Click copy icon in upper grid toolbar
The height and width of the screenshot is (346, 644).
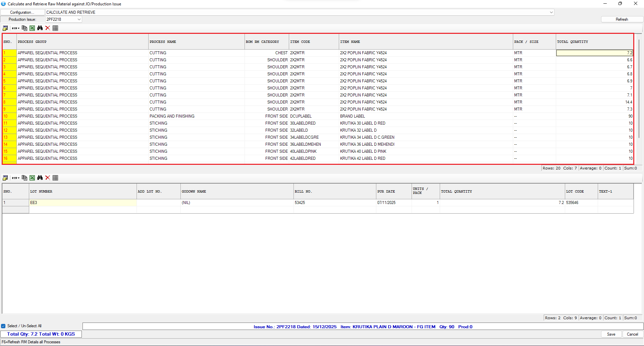(x=24, y=28)
